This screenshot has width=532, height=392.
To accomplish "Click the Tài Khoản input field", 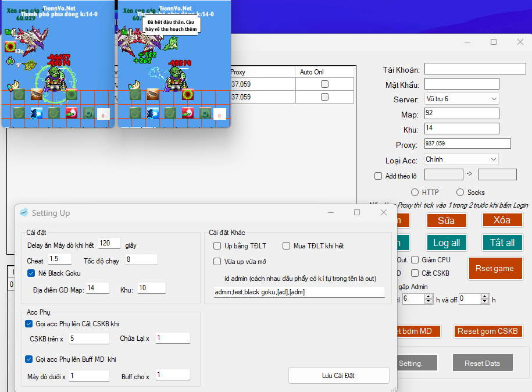I will coord(474,69).
